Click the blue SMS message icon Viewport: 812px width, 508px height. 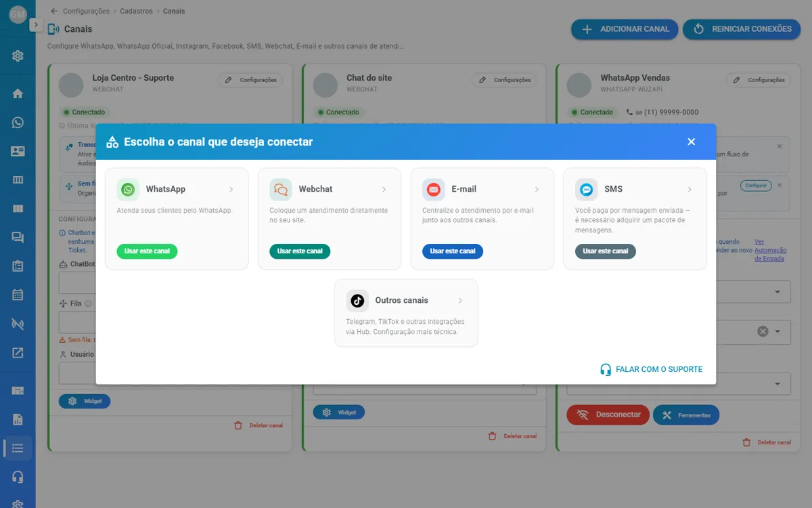587,190
